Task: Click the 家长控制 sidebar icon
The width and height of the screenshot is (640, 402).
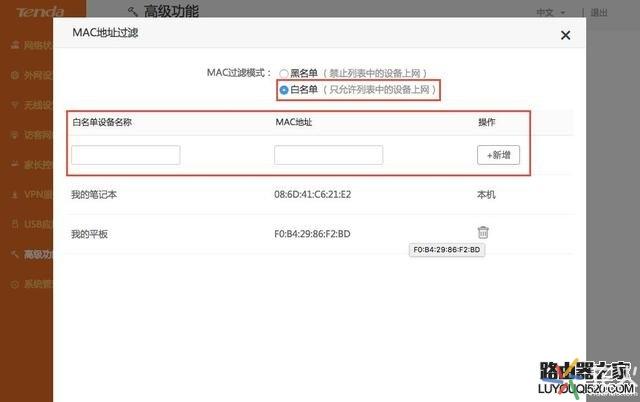Action: [x=14, y=165]
